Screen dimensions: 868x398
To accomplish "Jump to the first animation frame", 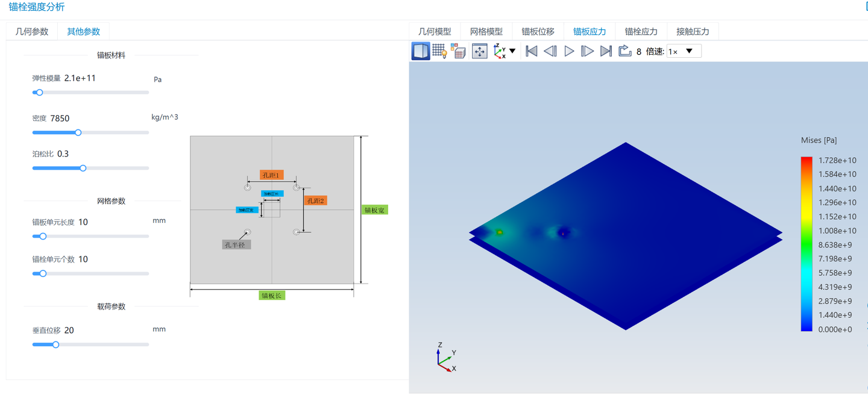I will coord(531,51).
